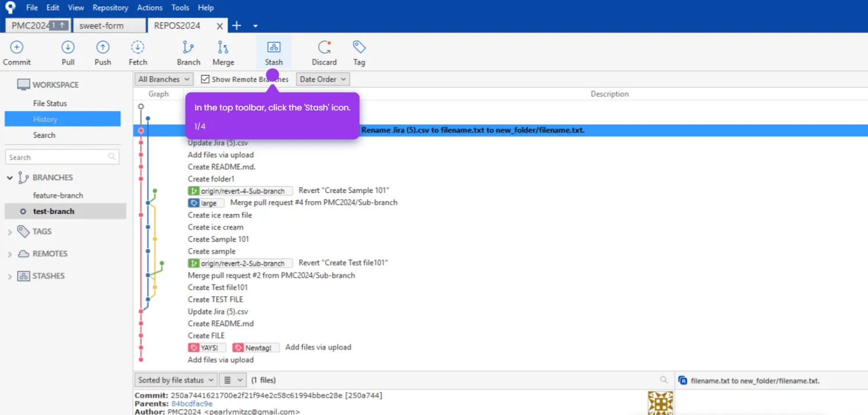Click the STASHES section icon

click(23, 276)
